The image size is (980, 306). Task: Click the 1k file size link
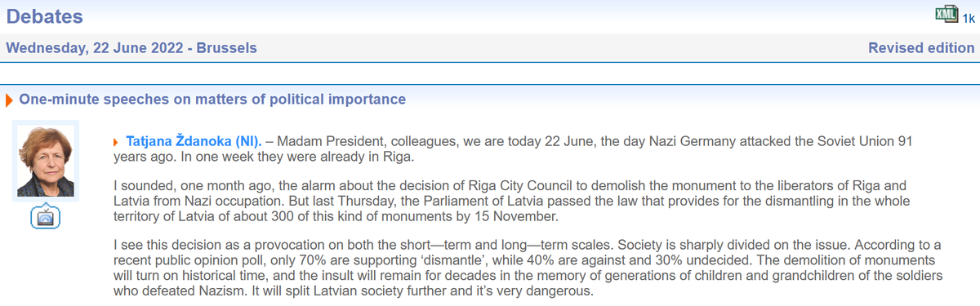click(x=968, y=17)
